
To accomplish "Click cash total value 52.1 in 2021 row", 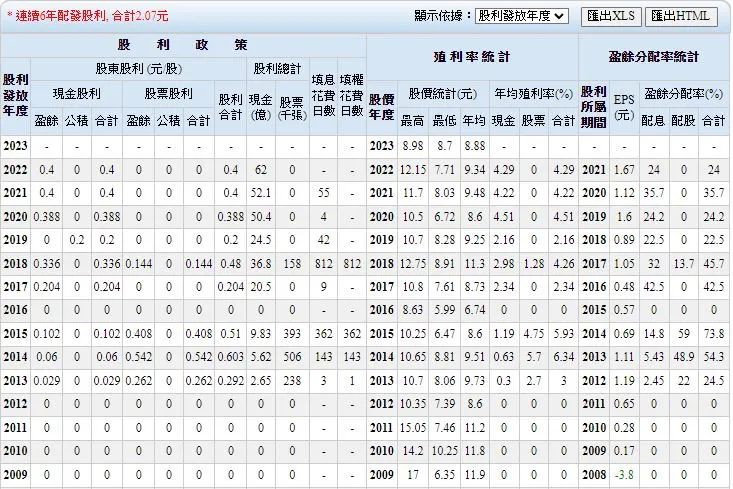I will pyautogui.click(x=261, y=193).
